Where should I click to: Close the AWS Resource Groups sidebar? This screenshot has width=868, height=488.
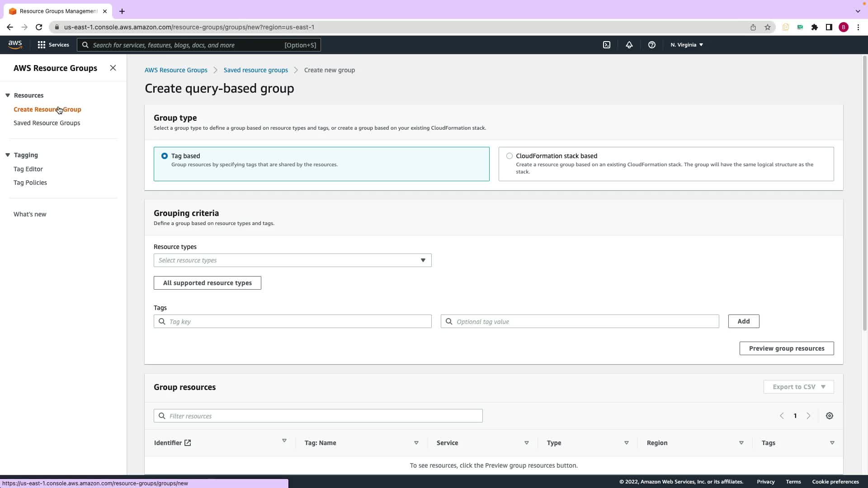[113, 68]
